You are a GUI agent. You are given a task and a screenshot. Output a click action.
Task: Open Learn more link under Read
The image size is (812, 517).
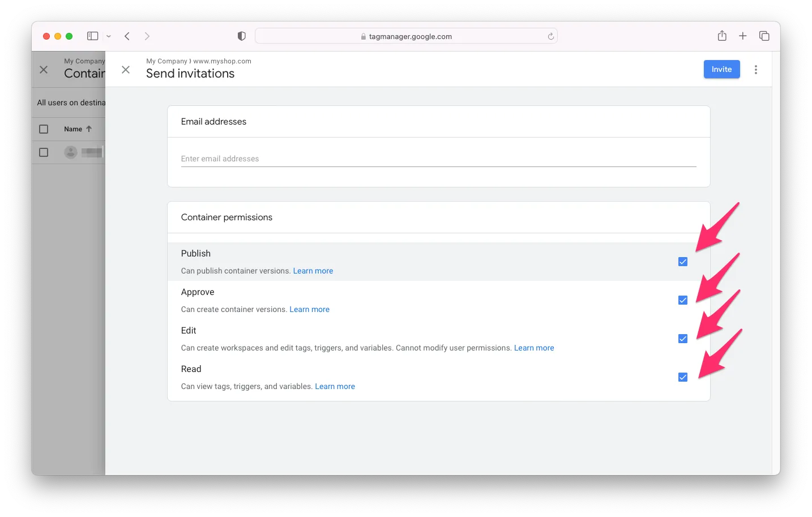pyautogui.click(x=335, y=387)
